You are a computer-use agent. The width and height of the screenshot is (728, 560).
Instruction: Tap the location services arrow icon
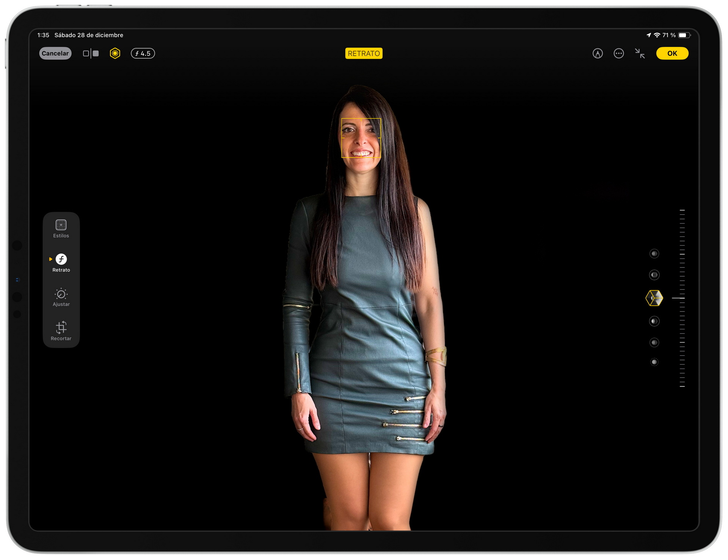(649, 35)
